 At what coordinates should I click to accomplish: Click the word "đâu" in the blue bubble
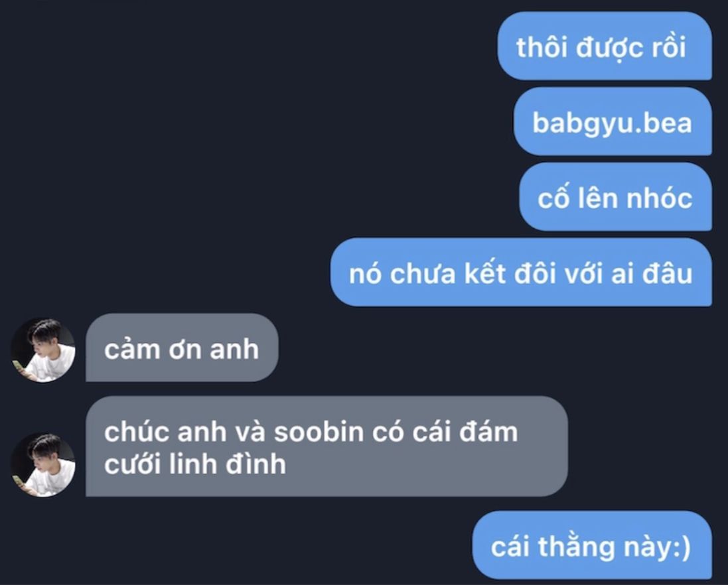pos(667,273)
